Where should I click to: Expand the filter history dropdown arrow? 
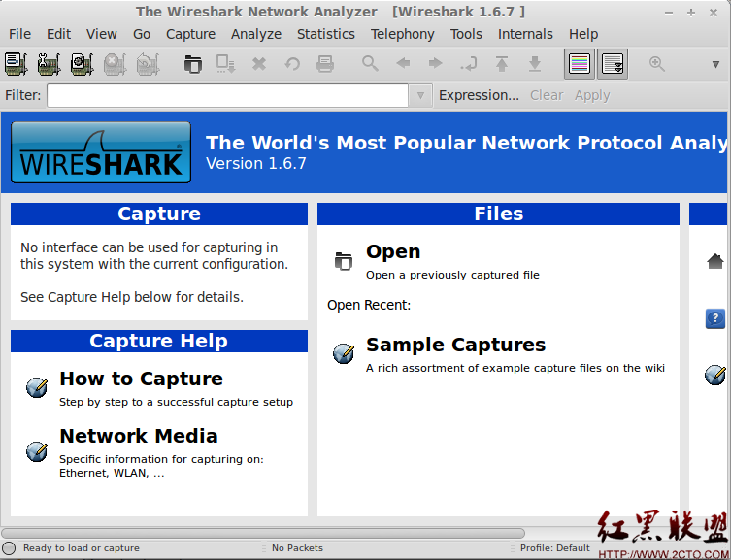tap(420, 95)
